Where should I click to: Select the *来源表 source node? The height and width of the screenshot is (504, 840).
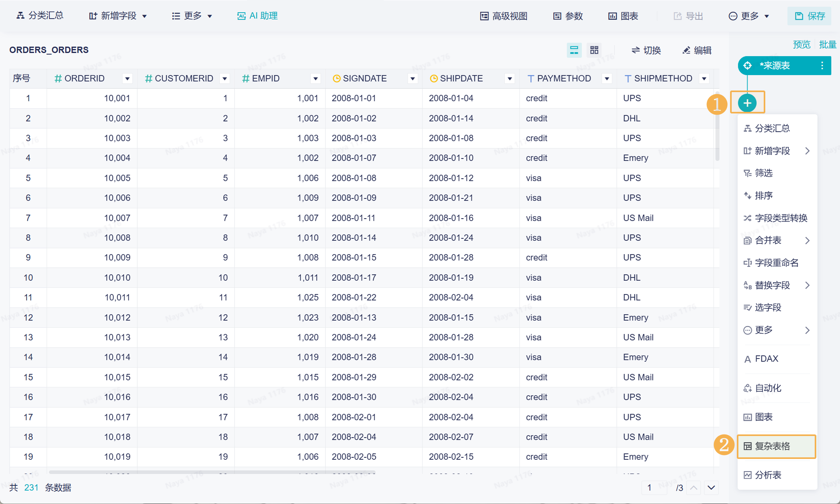pos(784,66)
